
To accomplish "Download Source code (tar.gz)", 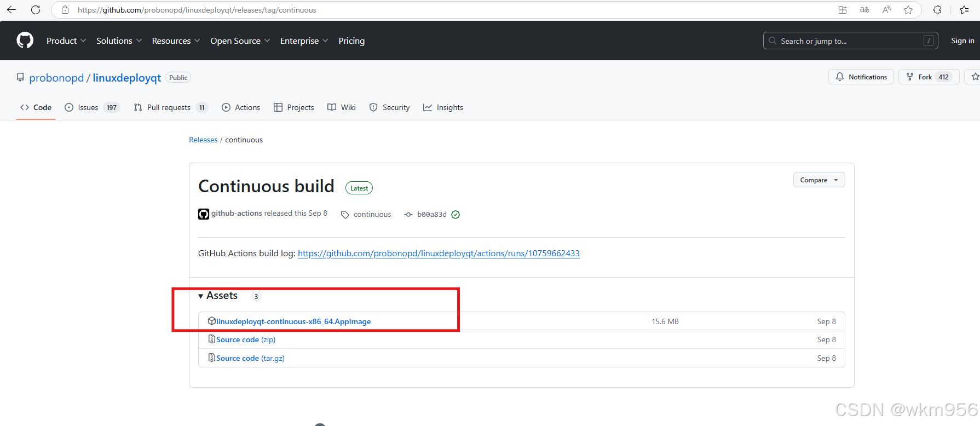I will pos(250,358).
